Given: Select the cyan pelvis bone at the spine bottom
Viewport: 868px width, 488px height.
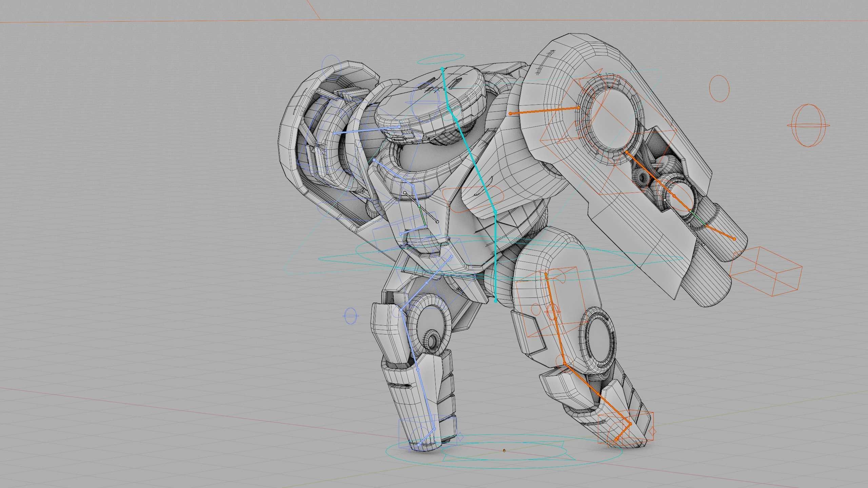Looking at the screenshot, I should (496, 256).
